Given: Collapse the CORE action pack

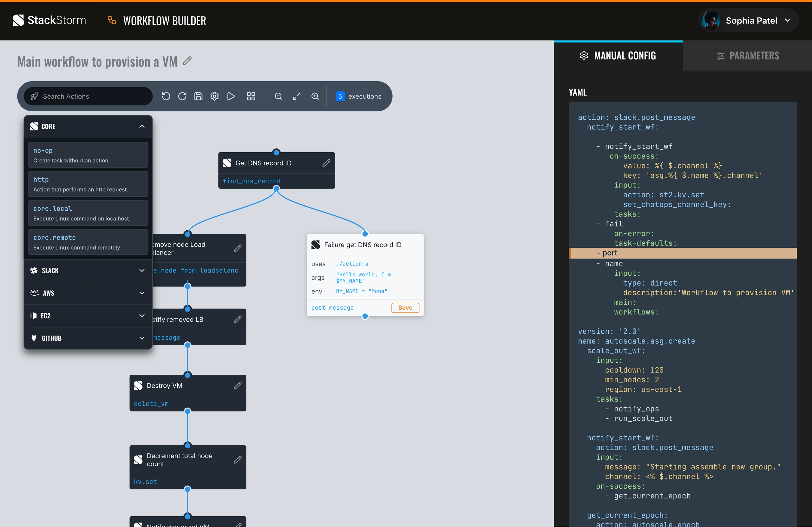Looking at the screenshot, I should click(x=142, y=127).
